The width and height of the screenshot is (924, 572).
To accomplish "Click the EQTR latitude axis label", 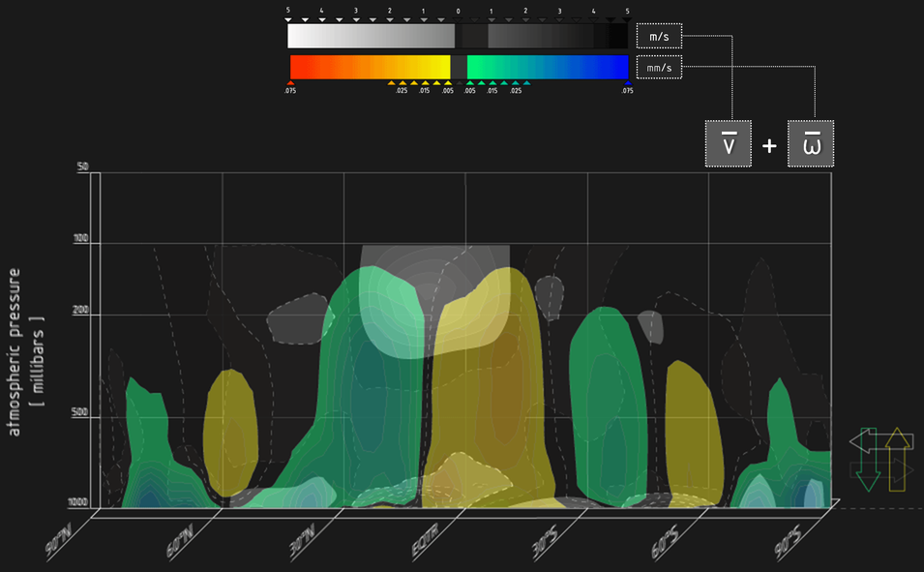I will click(426, 548).
